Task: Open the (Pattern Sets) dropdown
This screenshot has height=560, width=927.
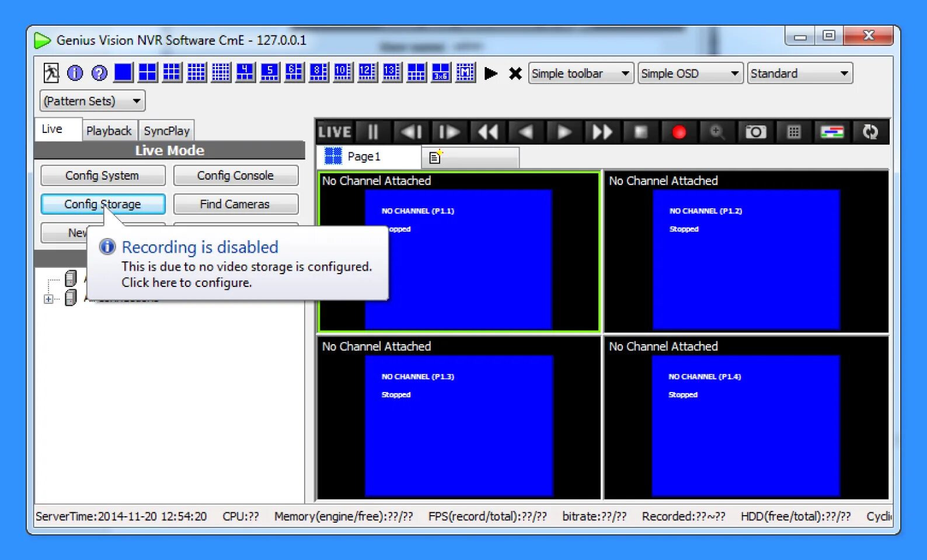Action: 92,101
